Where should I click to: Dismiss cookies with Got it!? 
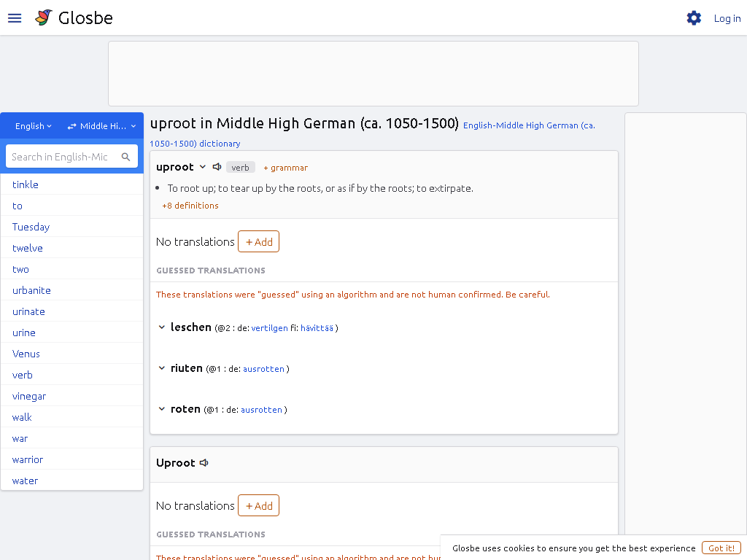pyautogui.click(x=721, y=548)
